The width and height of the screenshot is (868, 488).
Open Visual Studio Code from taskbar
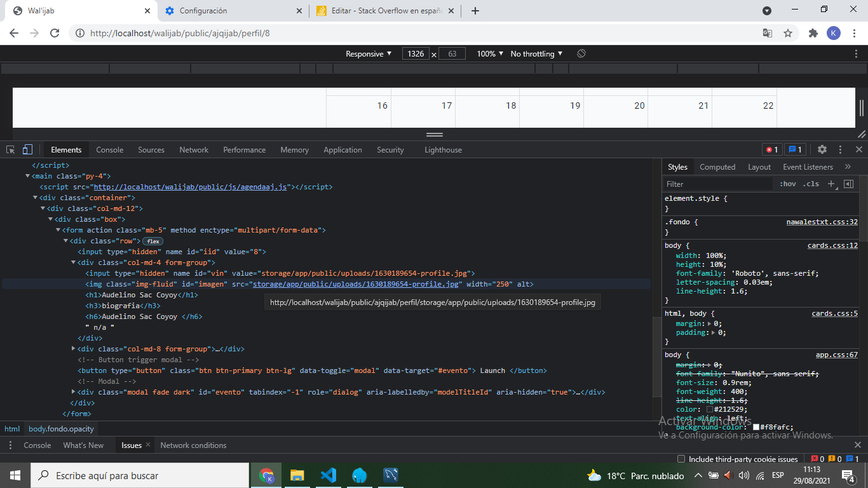pyautogui.click(x=328, y=475)
